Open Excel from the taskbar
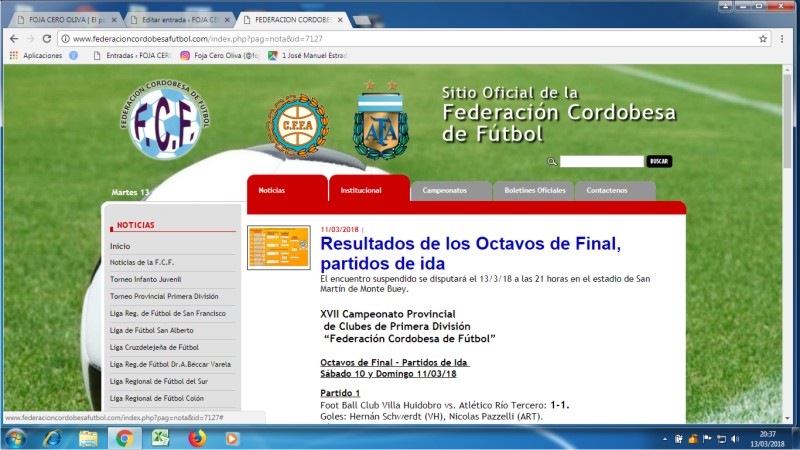800x450 pixels. coord(160,438)
